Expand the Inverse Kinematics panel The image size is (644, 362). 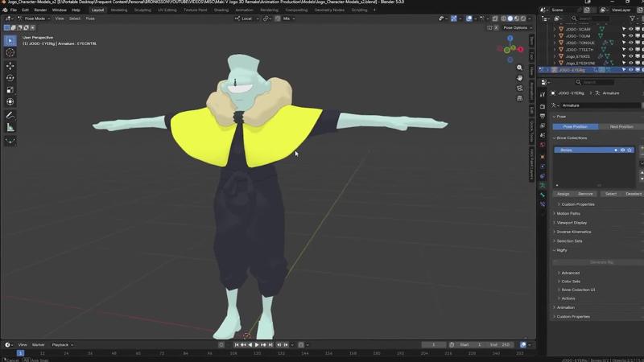tap(573, 232)
